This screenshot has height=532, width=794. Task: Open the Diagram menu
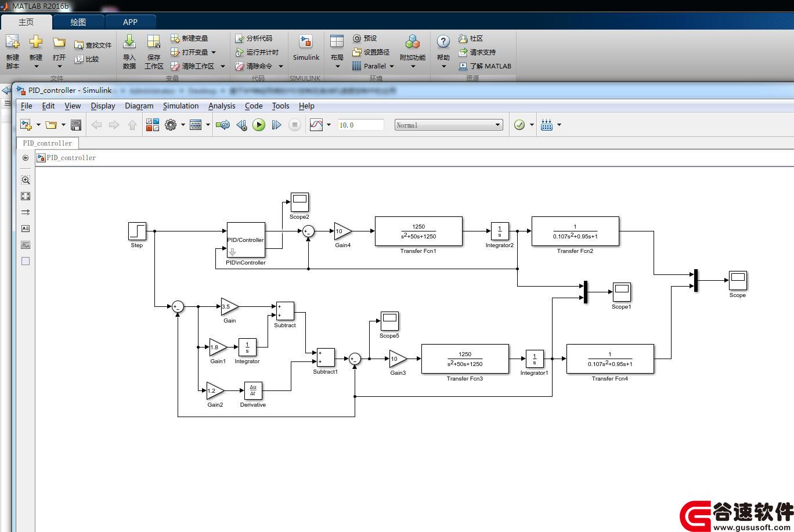[x=139, y=106]
